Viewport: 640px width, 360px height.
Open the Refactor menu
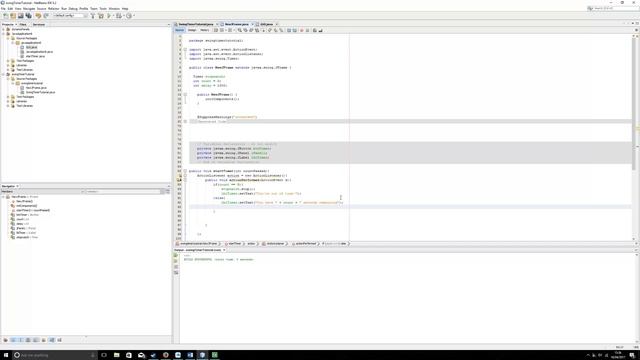53,9
